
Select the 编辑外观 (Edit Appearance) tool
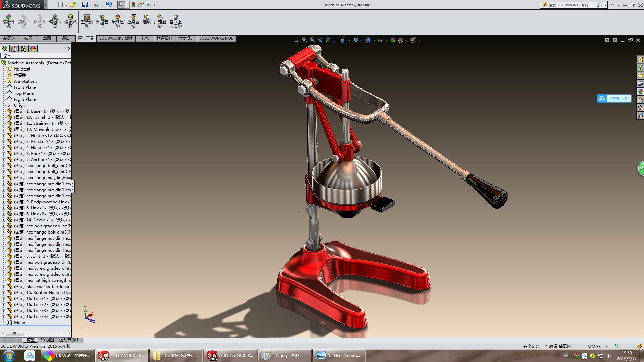(8, 21)
